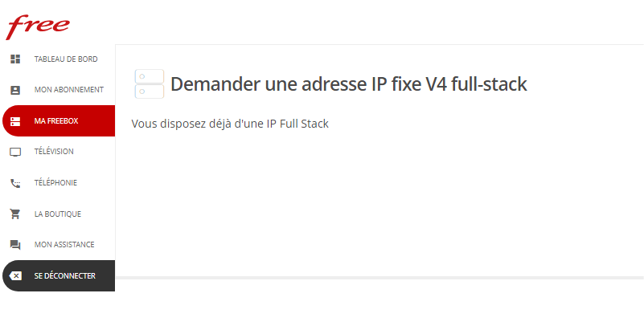The height and width of the screenshot is (334, 644).
Task: Click the Free logo
Action: [37, 26]
